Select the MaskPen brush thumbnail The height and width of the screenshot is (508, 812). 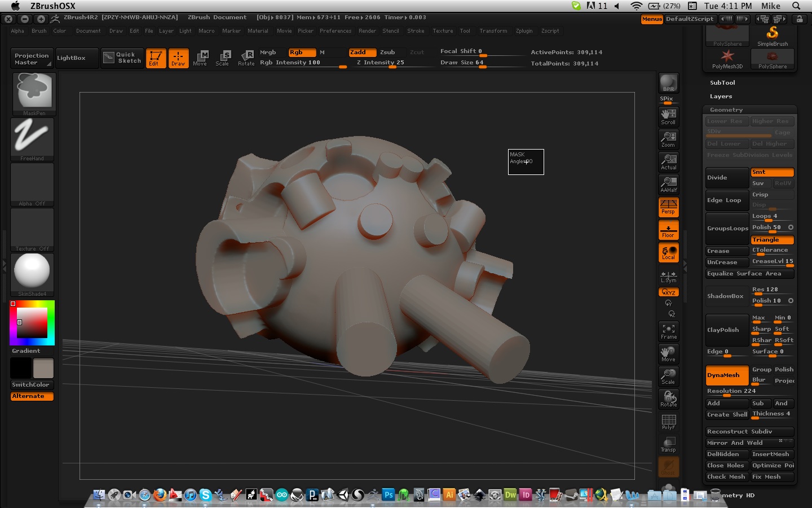32,92
